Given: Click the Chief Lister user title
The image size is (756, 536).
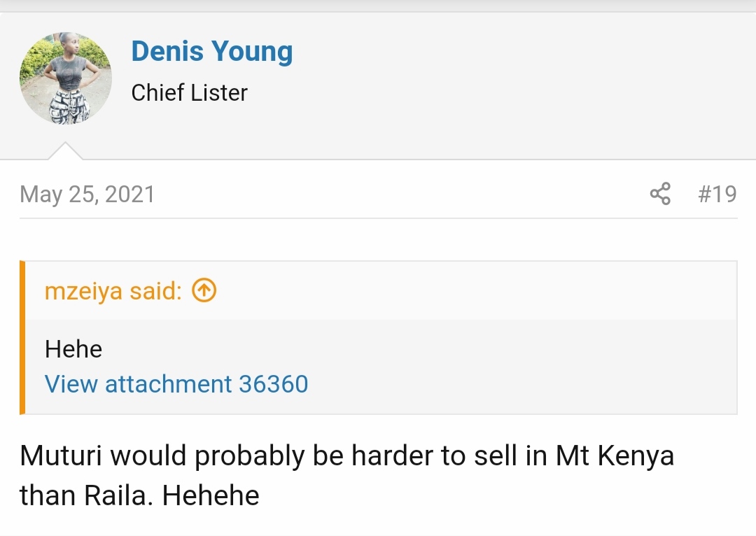Looking at the screenshot, I should (190, 93).
